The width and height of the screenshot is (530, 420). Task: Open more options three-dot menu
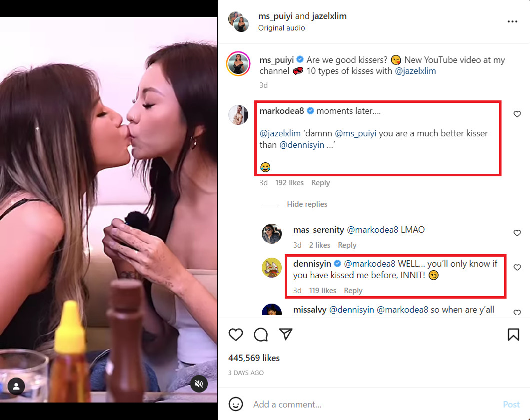pos(512,21)
